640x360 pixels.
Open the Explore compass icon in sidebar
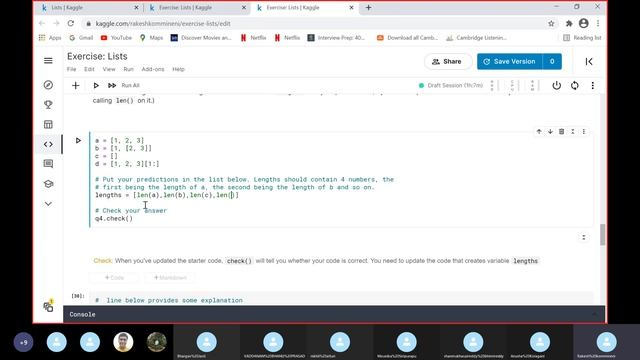click(48, 85)
